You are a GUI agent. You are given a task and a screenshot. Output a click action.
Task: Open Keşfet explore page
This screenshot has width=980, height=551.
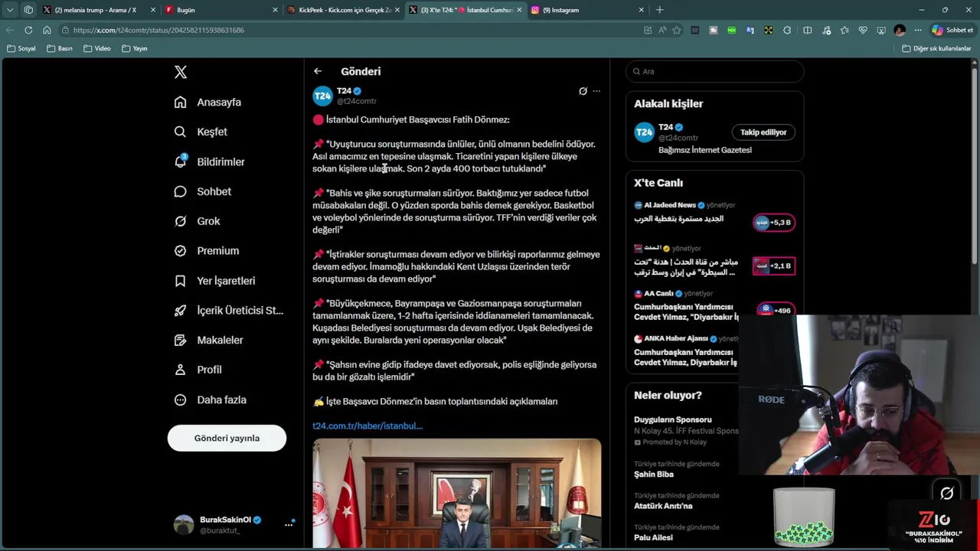pyautogui.click(x=201, y=132)
